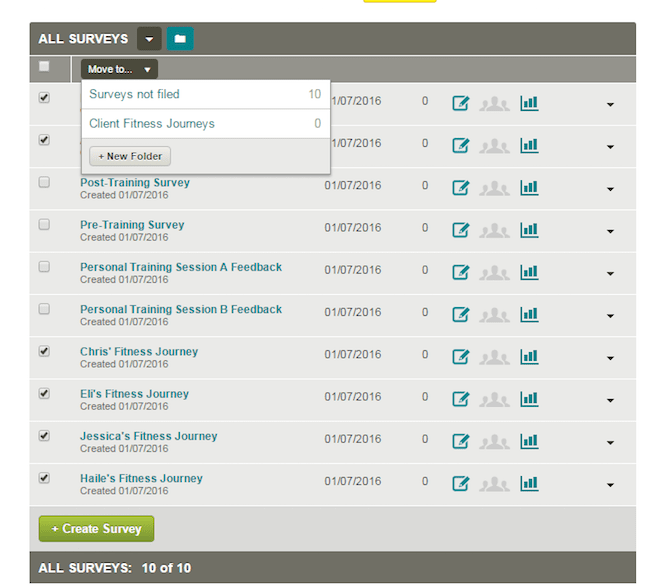Edit Personal Training Session A Feedback survey
The height and width of the screenshot is (588, 650).
(460, 271)
